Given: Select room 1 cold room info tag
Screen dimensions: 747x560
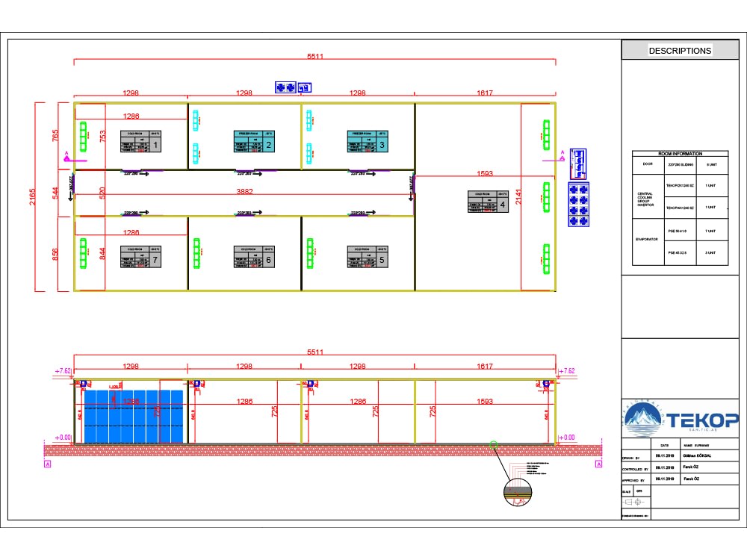Looking at the screenshot, I should (140, 141).
